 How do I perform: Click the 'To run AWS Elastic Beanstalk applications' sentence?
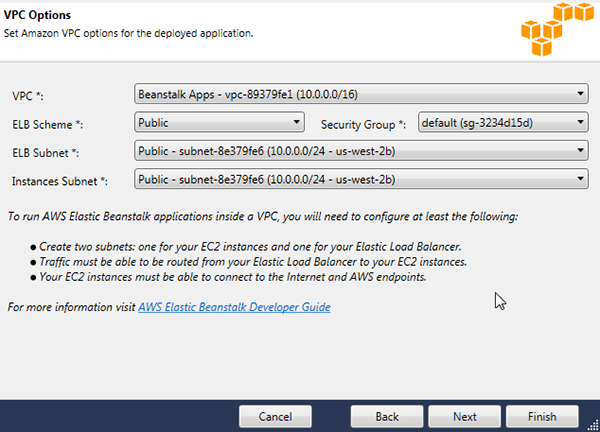coord(262,217)
